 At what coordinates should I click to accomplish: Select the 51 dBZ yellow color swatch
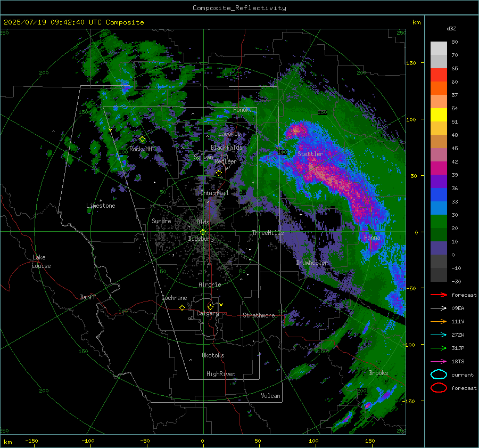(439, 115)
